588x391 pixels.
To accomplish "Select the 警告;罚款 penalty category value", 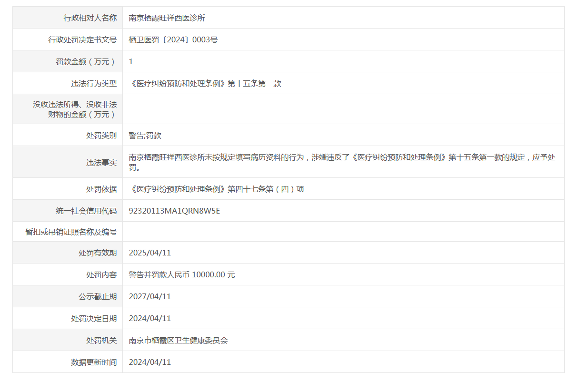I will [145, 136].
